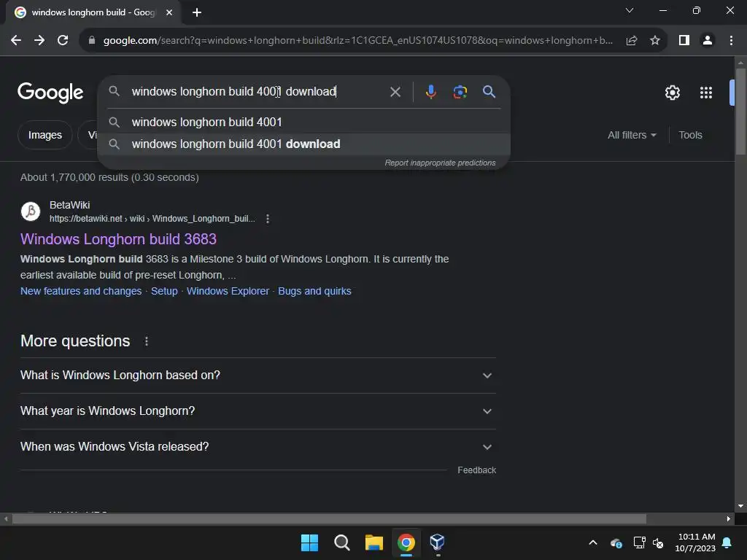
Task: Open the Windows Explorer sitelink
Action: (x=228, y=291)
